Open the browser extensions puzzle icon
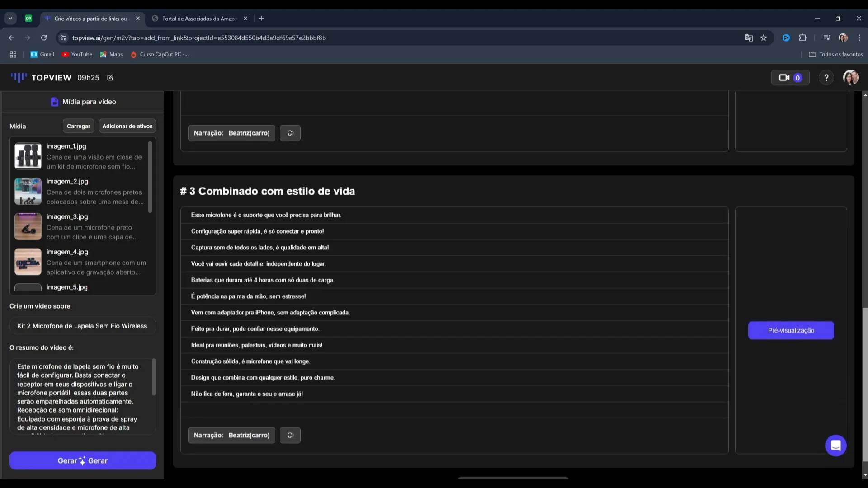Screen dimensions: 868x488 [802, 38]
